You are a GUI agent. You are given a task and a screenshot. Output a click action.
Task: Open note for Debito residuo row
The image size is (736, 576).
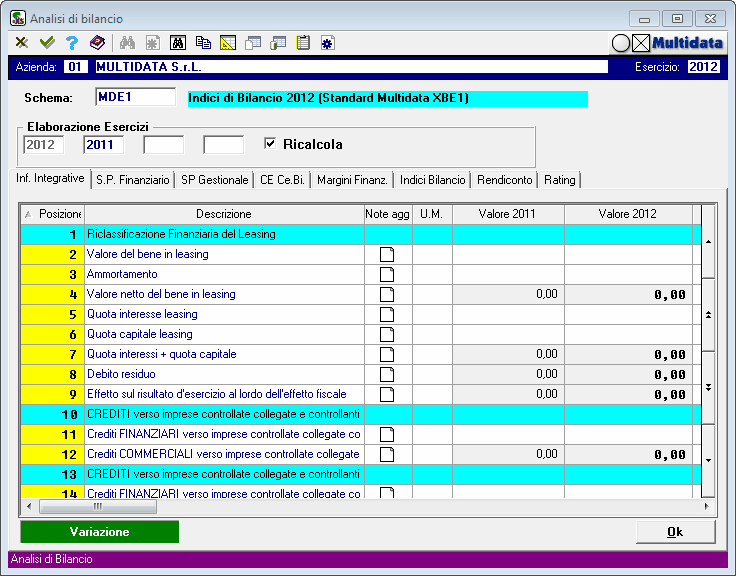pyautogui.click(x=387, y=375)
